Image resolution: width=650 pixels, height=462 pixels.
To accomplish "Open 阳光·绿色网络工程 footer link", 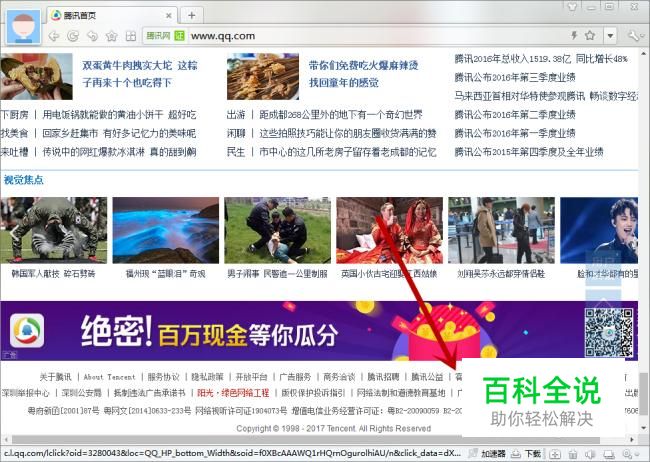I will click(x=233, y=393).
